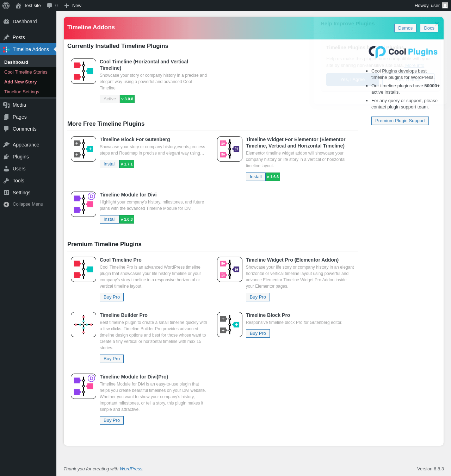Open the WordPress logo menu

click(6, 6)
